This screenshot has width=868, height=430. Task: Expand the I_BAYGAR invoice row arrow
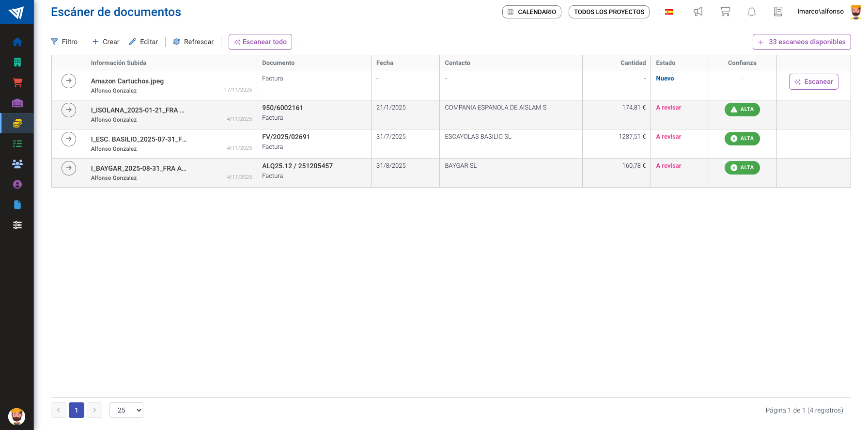(69, 168)
